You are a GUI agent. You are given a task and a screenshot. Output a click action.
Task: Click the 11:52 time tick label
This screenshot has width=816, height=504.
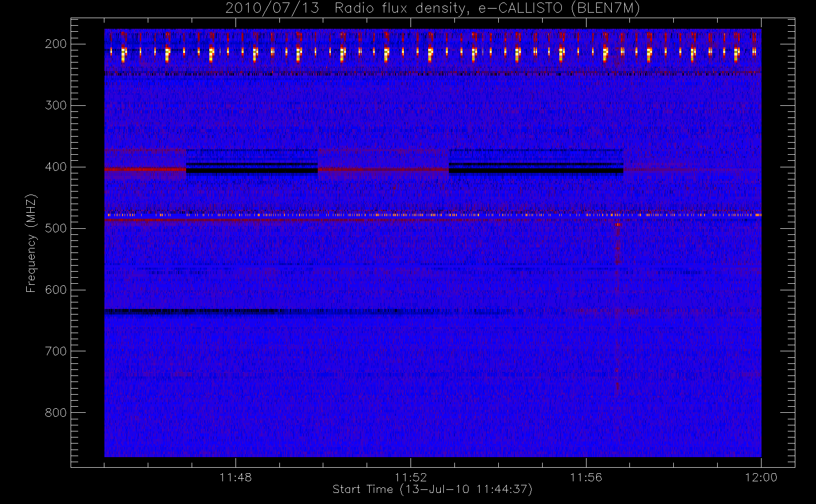coord(411,477)
